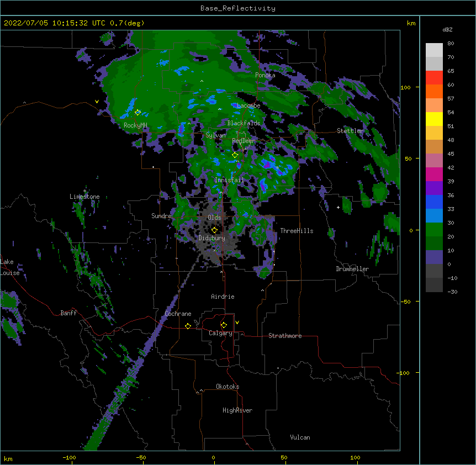Select the Stettler label
The height and width of the screenshot is (465, 476).
click(350, 131)
